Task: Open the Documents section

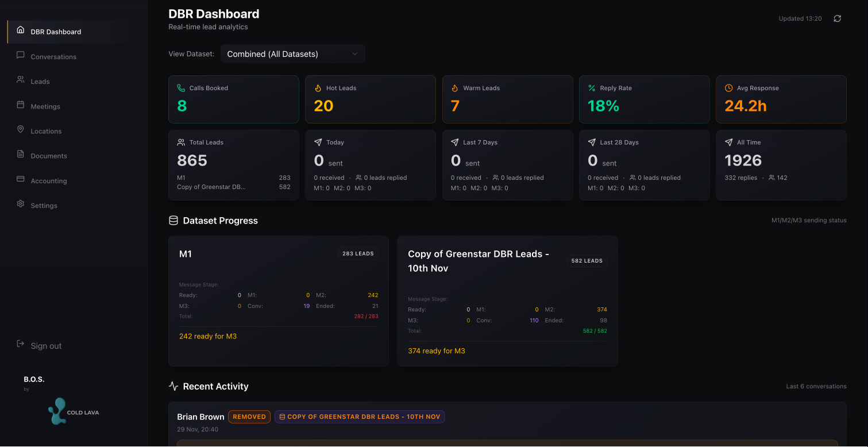Action: pos(49,156)
